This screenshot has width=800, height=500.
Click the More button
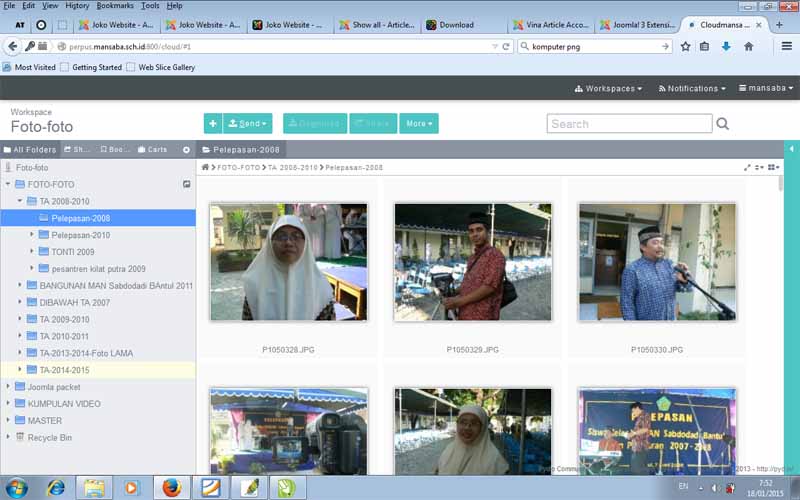[x=418, y=124]
